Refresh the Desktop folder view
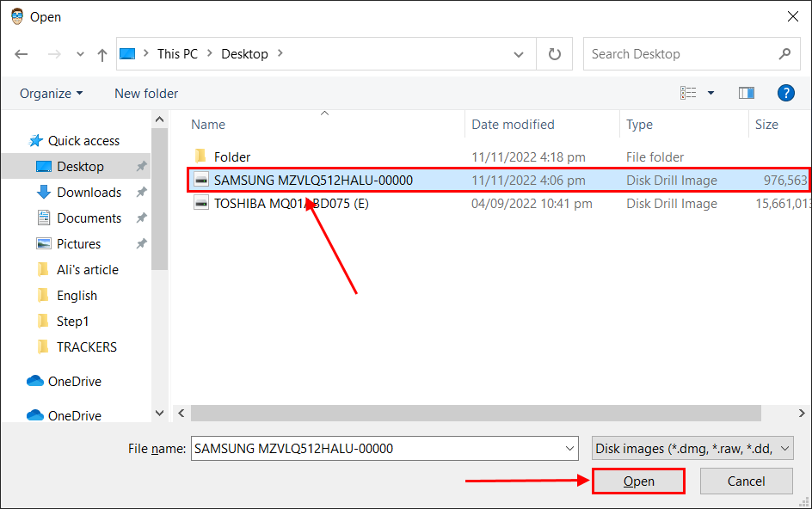The image size is (812, 509). (554, 54)
